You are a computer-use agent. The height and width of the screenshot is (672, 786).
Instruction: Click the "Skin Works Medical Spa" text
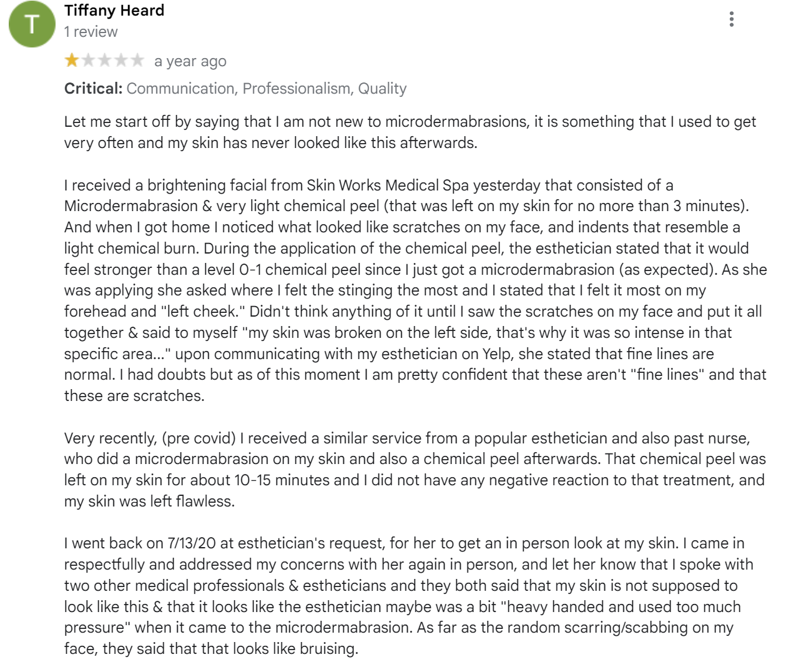(387, 185)
